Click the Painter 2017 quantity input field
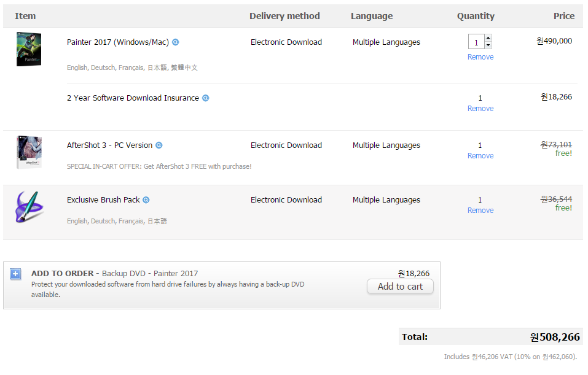588x375 pixels. click(x=476, y=42)
